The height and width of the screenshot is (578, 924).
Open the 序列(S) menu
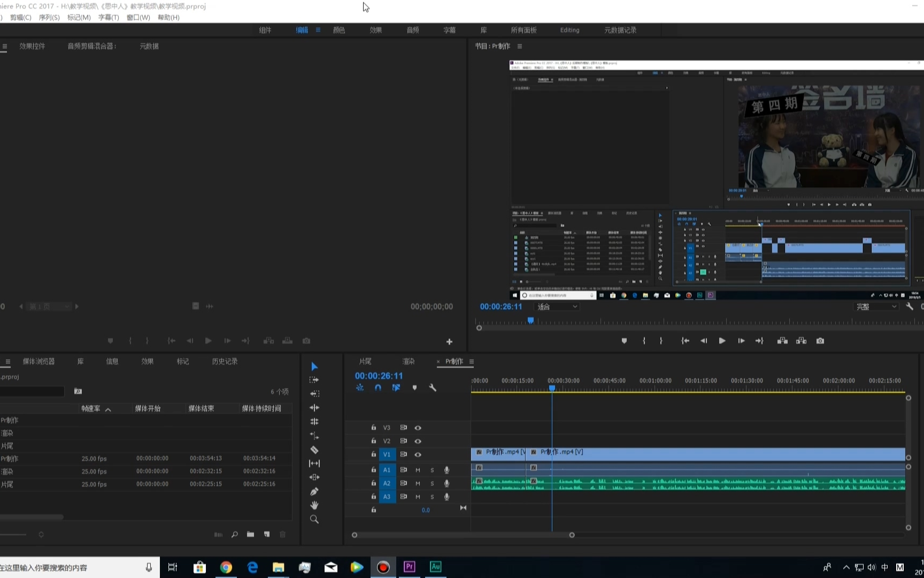click(49, 18)
